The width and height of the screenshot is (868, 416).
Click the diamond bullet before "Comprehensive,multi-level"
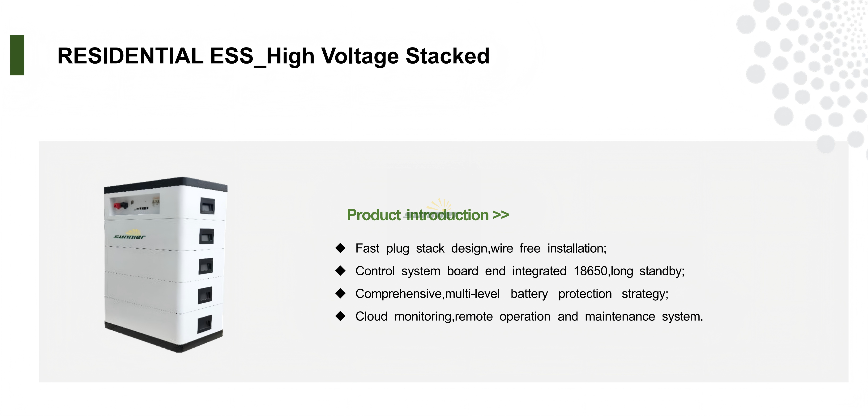[340, 293]
